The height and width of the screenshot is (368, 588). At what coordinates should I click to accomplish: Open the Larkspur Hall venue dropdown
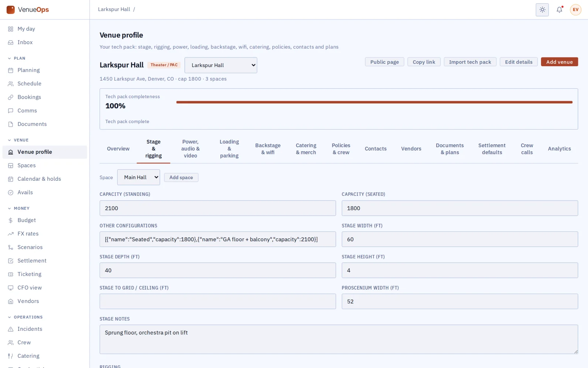[x=221, y=65]
